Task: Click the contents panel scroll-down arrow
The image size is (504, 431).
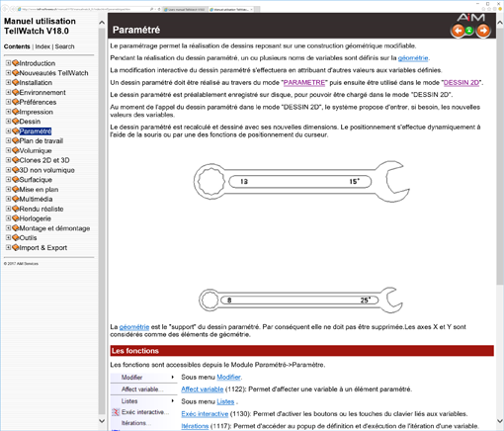Action: 102,421
